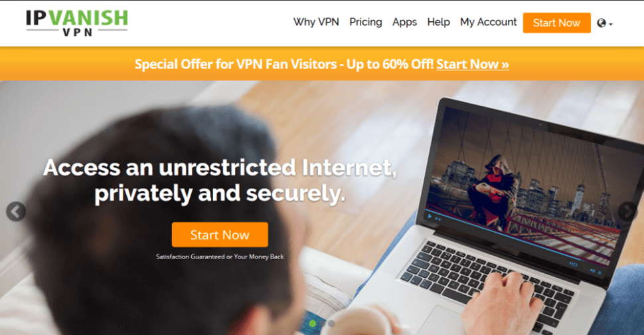Expand the caret beside the globe icon
The width and height of the screenshot is (644, 335).
611,24
